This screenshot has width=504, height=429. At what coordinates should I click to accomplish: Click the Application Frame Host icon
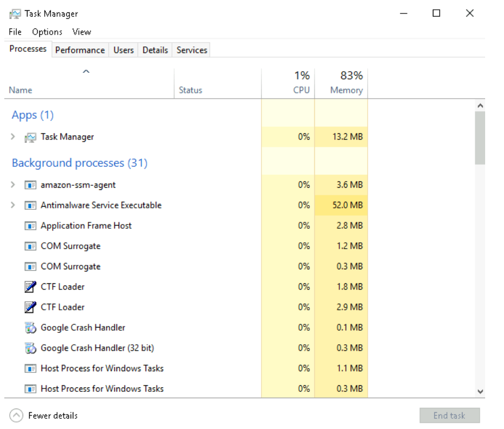(x=30, y=226)
